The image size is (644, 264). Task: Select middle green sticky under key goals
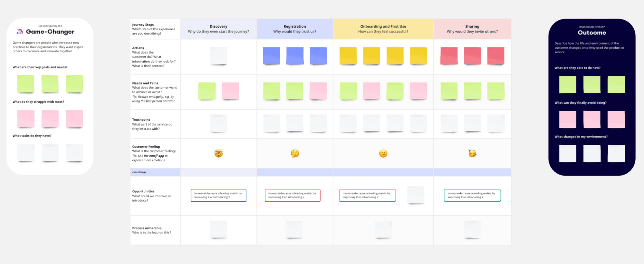(50, 84)
